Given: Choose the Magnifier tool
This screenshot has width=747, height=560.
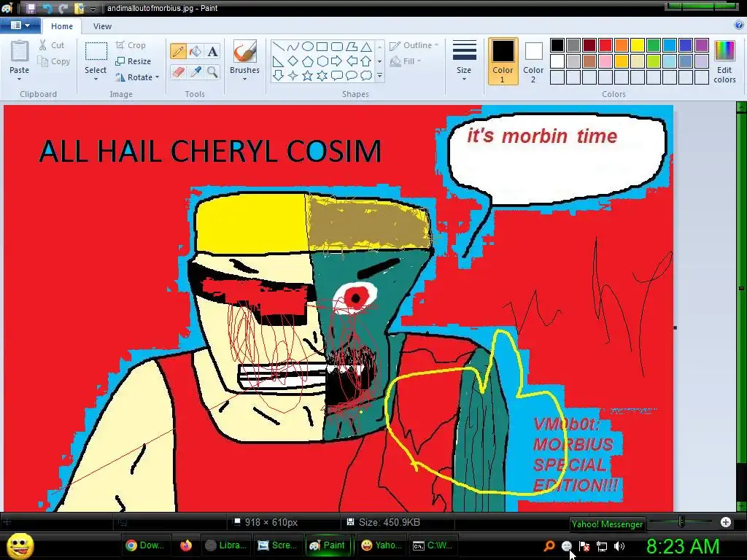Looking at the screenshot, I should (x=212, y=72).
